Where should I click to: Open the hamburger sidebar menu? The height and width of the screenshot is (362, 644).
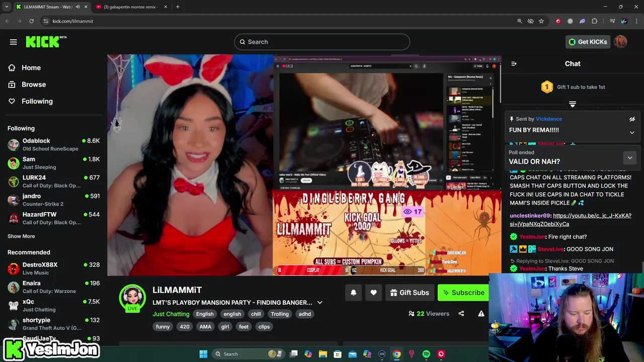click(x=14, y=42)
